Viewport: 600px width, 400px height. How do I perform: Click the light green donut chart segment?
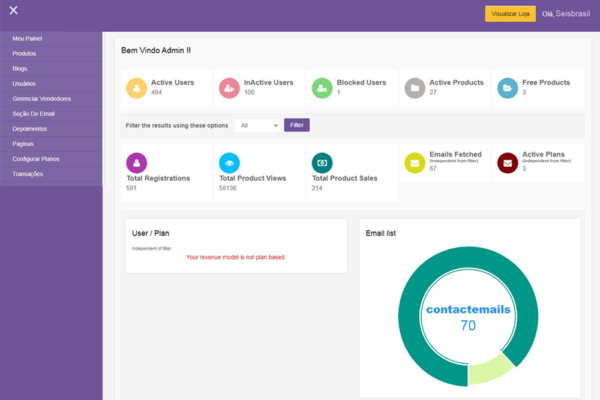pyautogui.click(x=489, y=369)
